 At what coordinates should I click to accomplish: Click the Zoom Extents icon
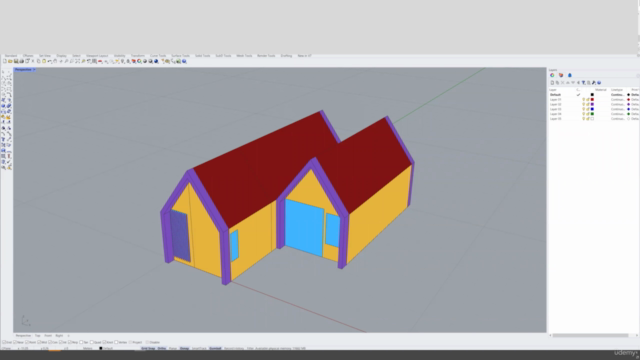coord(78,61)
